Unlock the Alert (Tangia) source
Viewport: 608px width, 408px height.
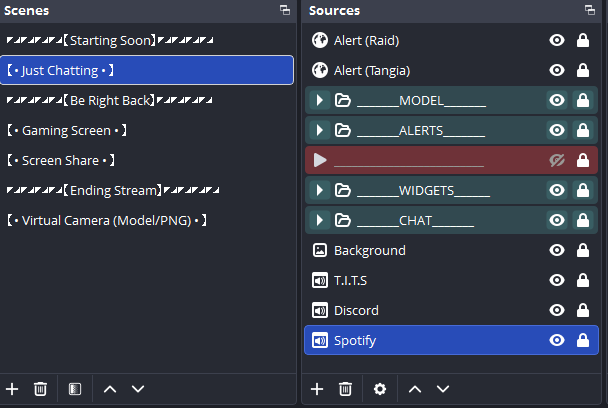tap(583, 70)
